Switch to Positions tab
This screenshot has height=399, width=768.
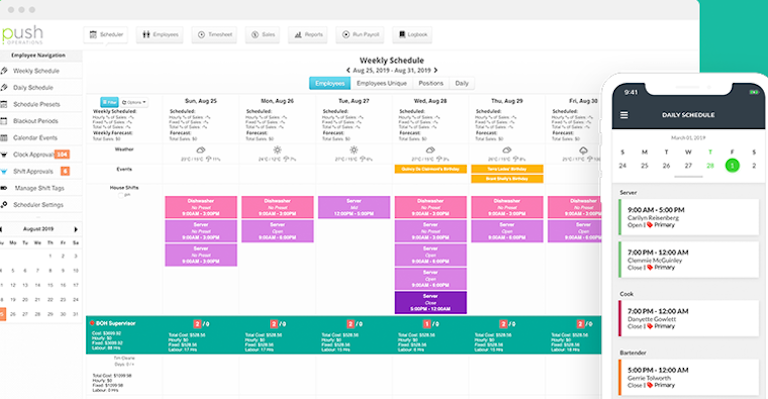click(431, 83)
